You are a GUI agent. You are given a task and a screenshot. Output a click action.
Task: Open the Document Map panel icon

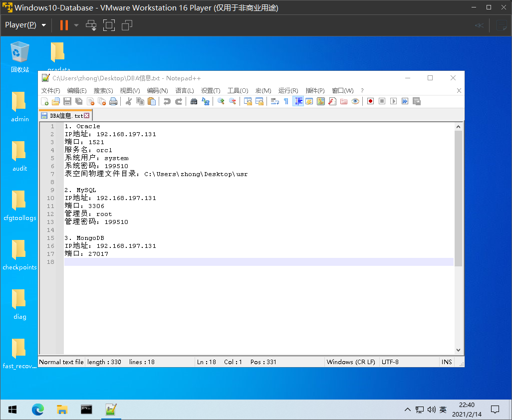tap(321, 101)
